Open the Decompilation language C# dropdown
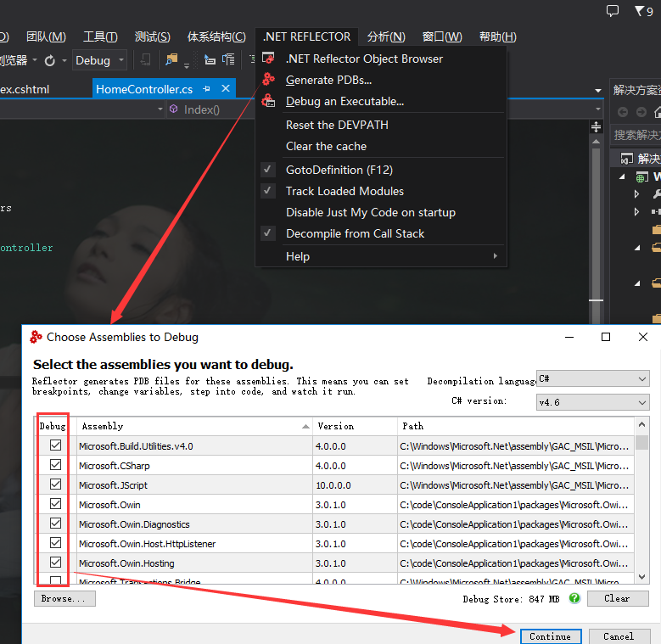This screenshot has width=661, height=644. [593, 378]
